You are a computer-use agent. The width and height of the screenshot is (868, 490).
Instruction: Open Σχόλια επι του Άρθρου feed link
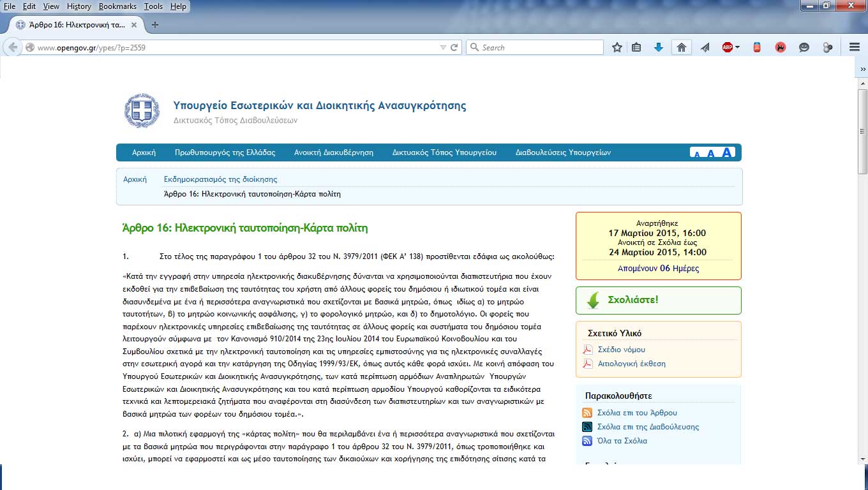(x=637, y=413)
